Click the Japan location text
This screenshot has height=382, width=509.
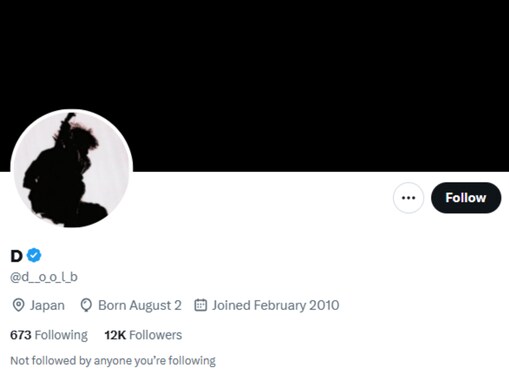[47, 305]
